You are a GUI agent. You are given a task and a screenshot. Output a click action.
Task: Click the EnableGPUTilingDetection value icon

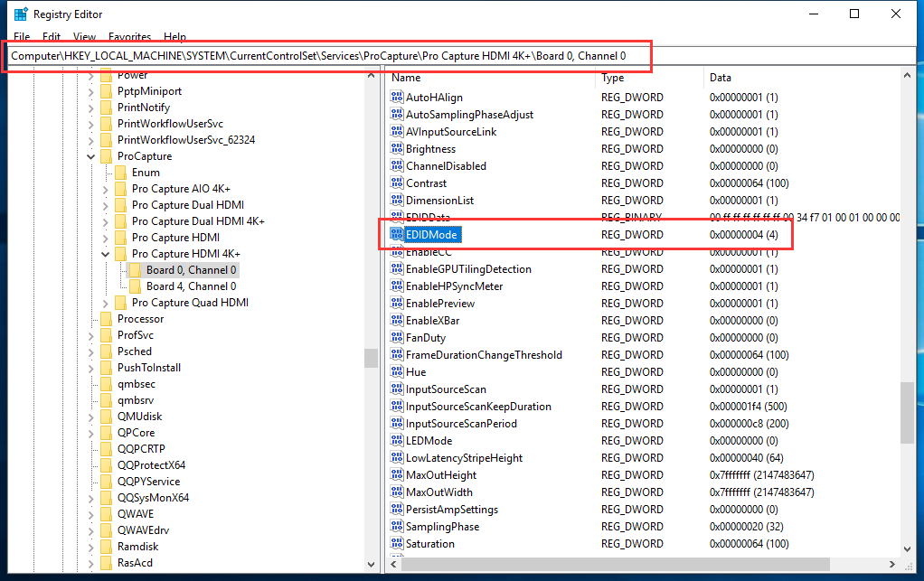(x=397, y=268)
